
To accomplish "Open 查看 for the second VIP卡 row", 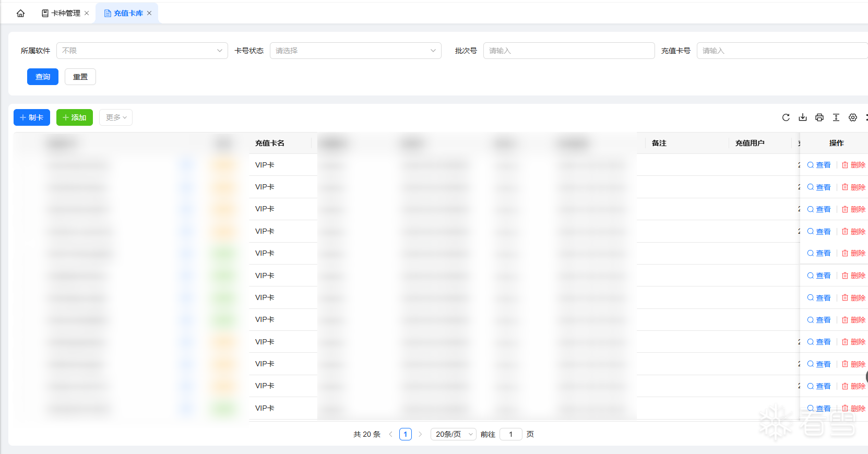I will tap(819, 187).
